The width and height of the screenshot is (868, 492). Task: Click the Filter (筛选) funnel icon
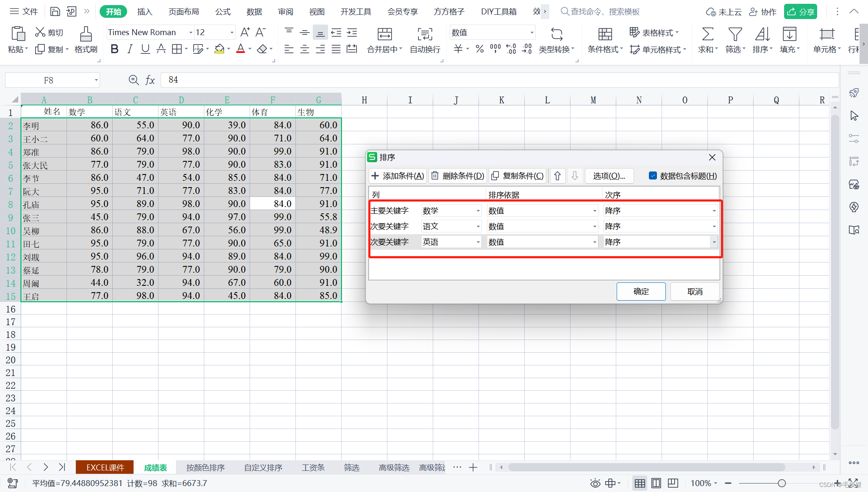(734, 34)
